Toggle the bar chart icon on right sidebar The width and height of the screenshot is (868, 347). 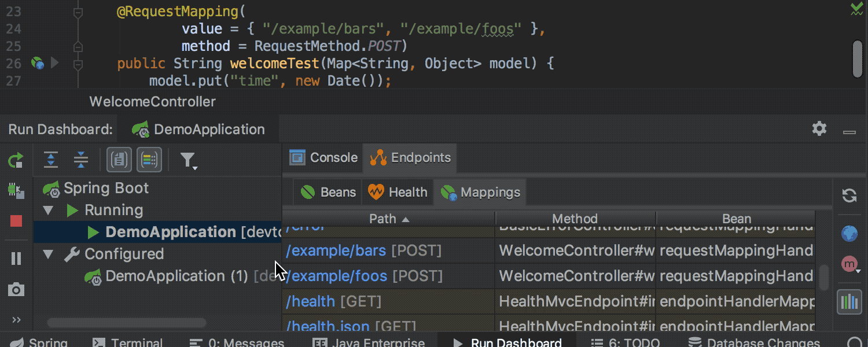(x=849, y=301)
